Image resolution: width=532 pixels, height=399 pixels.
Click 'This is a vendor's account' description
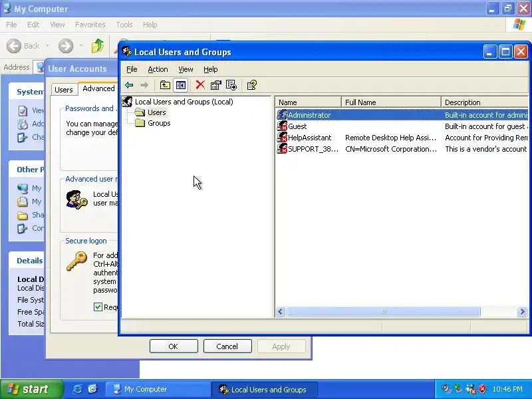(486, 149)
